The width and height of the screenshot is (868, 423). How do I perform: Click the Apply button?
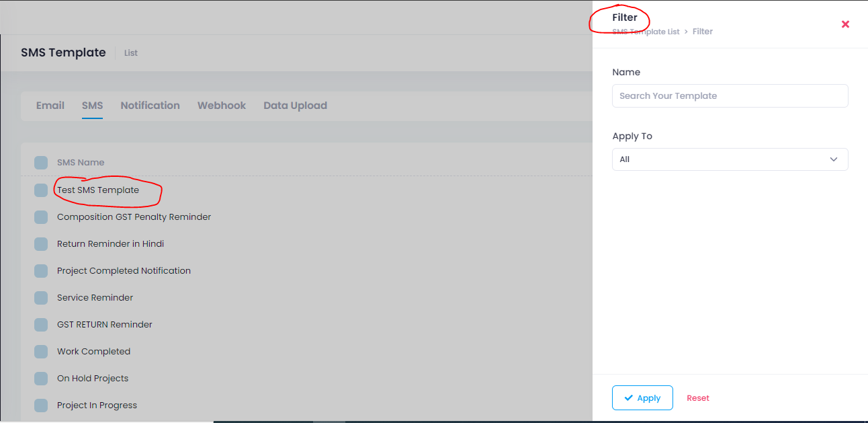coord(642,398)
